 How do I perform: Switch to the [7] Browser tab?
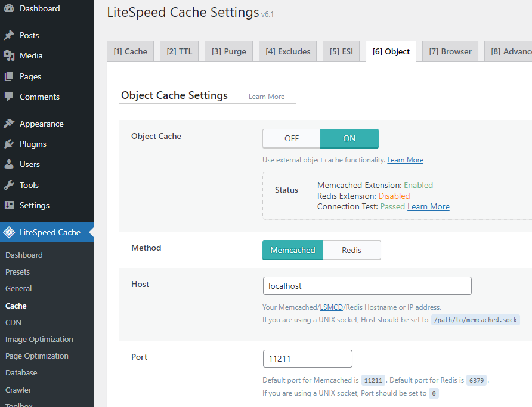tap(450, 51)
